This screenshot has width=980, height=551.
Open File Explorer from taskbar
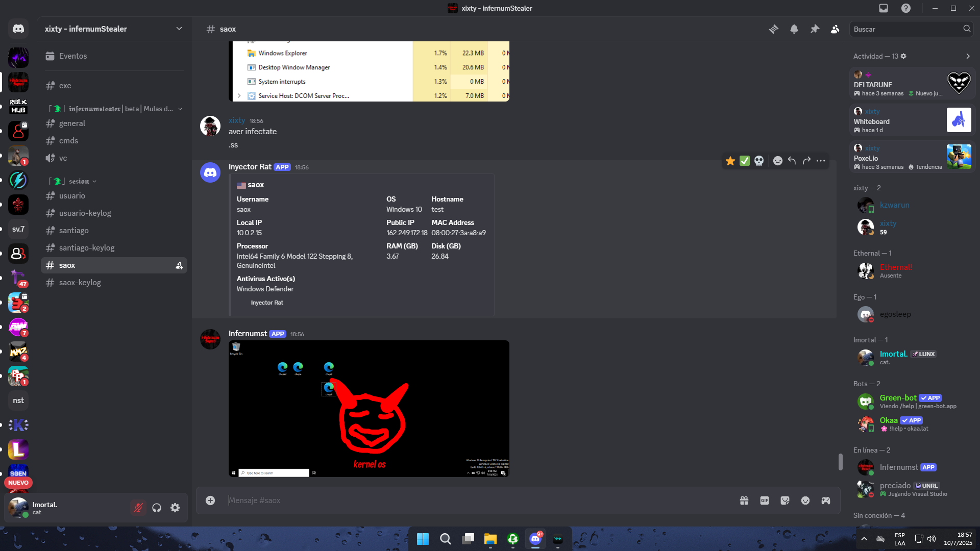point(491,539)
